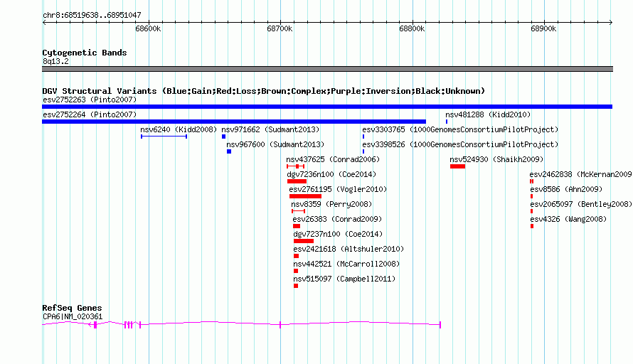Click the label esv2752263 (Pinto2007)
Screen dimensions: 633x364
click(90, 100)
